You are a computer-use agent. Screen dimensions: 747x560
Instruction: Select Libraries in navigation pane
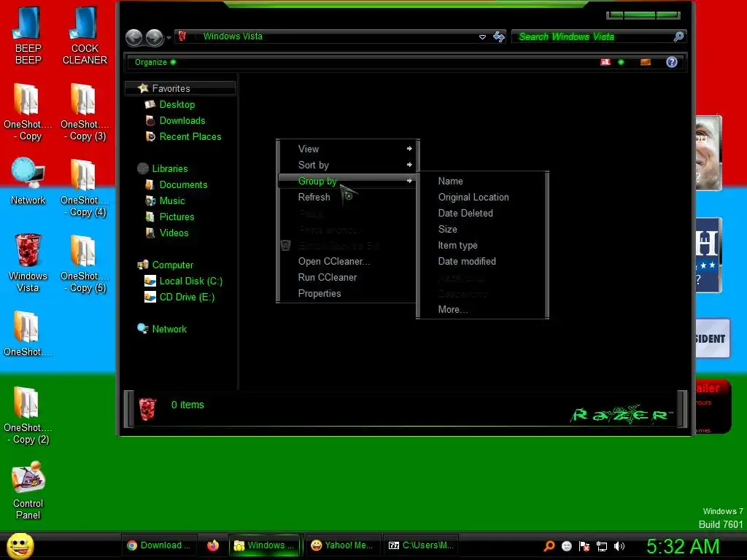point(169,168)
